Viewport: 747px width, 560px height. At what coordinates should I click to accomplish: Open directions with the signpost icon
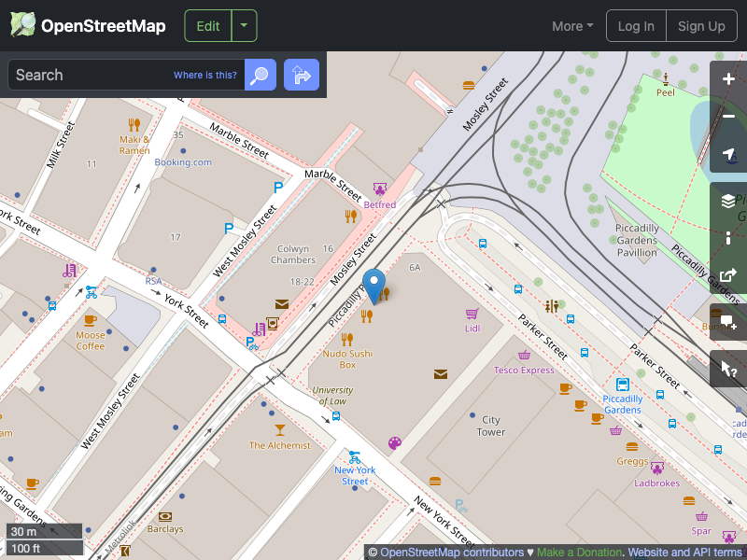pos(301,75)
